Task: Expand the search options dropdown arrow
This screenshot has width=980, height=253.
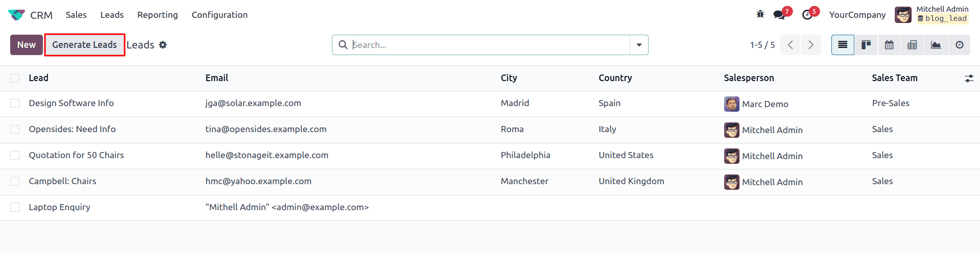Action: [639, 45]
